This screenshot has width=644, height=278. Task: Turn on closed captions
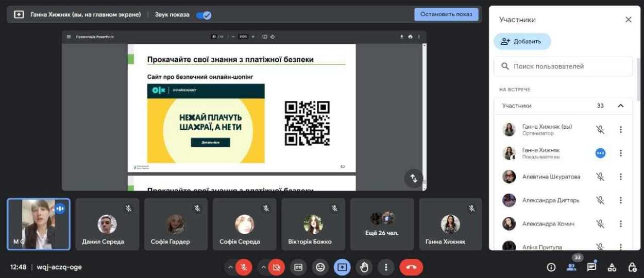[x=298, y=267]
